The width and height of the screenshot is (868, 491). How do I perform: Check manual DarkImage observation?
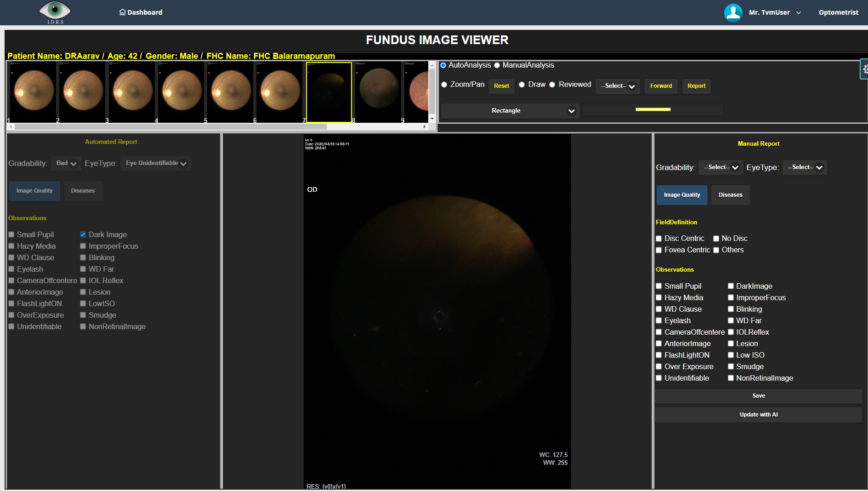(x=731, y=286)
